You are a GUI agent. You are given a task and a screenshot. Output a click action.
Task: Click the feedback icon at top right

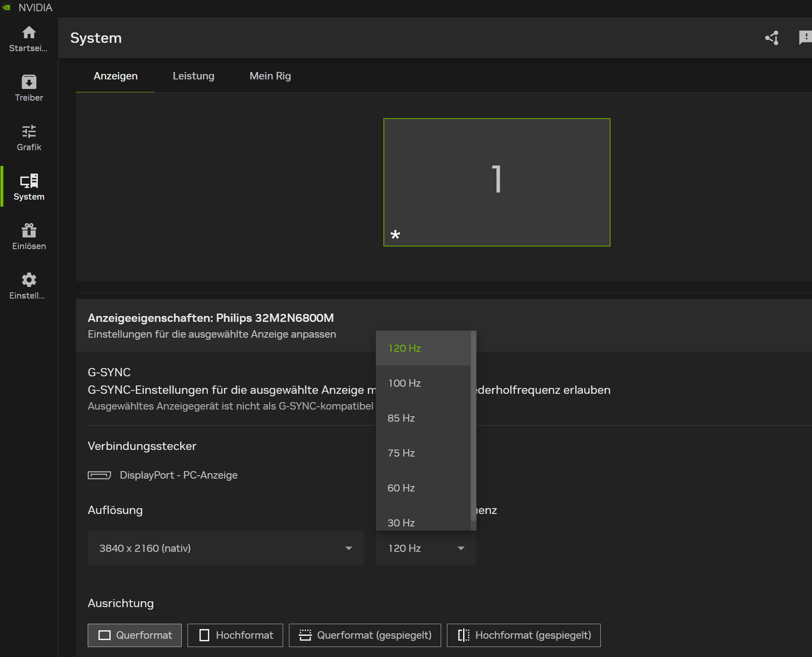tap(805, 37)
